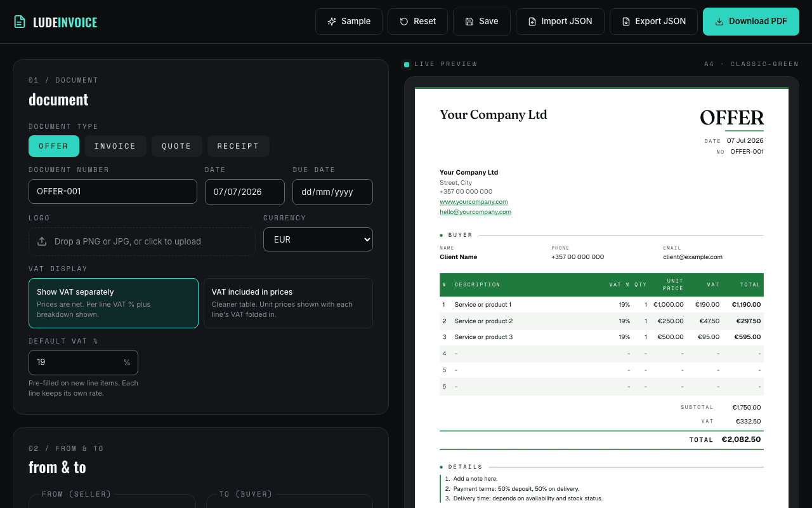Choose the VAT included in prices option

pos(288,303)
